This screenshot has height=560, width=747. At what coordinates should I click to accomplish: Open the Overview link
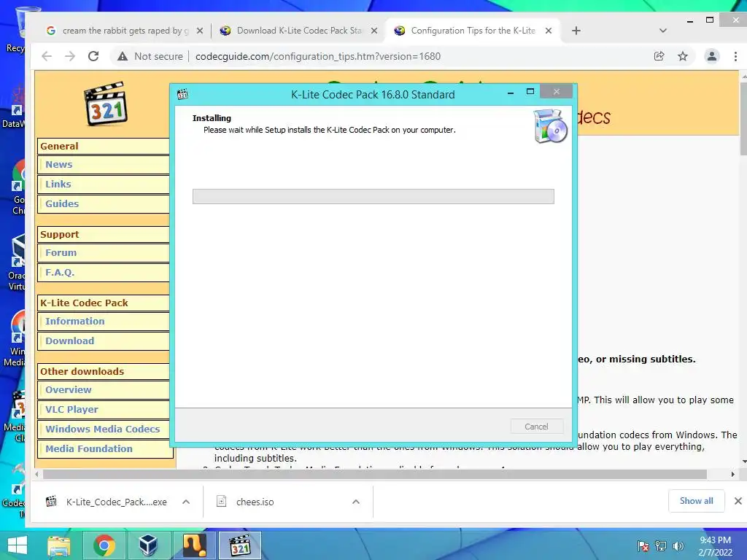click(x=68, y=389)
